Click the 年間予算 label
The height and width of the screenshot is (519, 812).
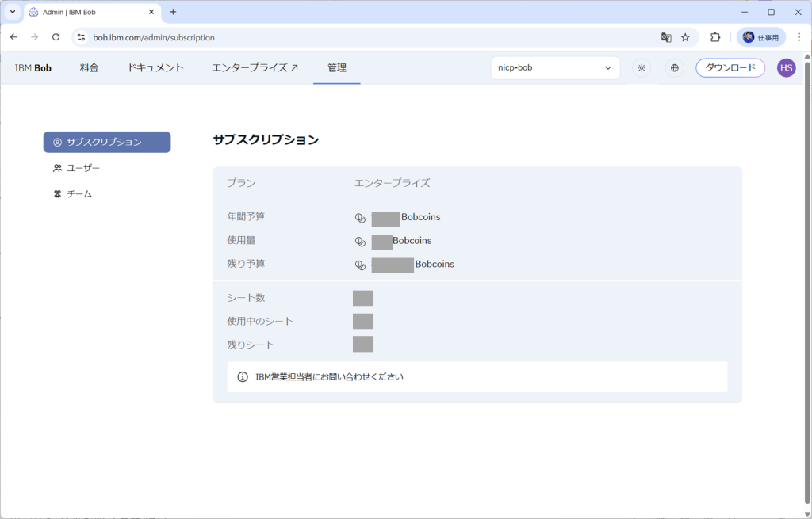246,217
